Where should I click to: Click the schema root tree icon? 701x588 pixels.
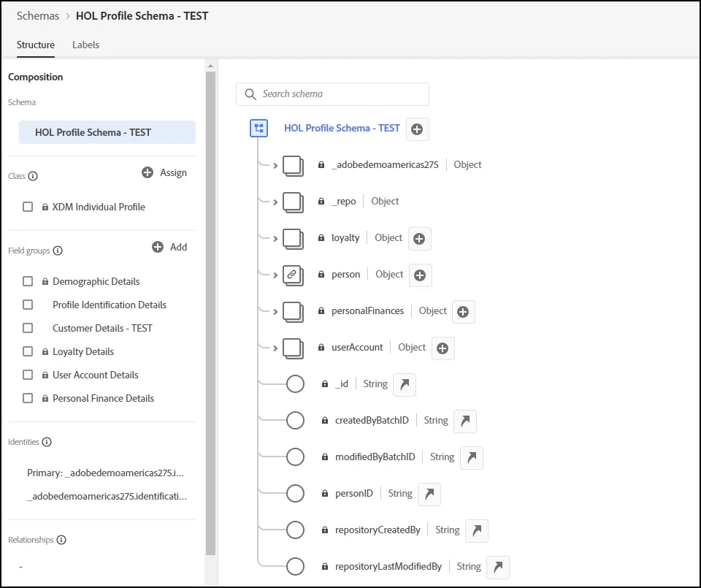258,129
